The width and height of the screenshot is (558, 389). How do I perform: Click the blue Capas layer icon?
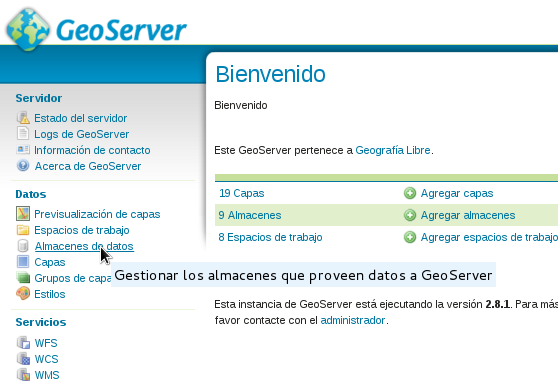point(23,262)
